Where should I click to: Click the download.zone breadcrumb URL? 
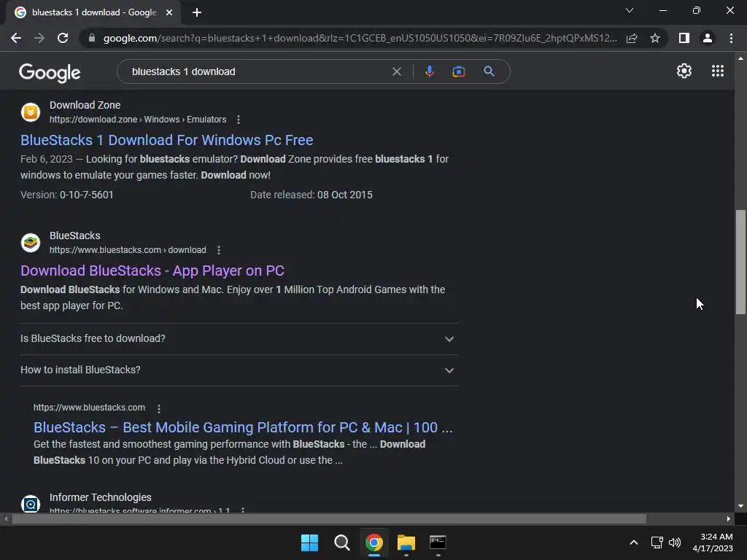tap(138, 120)
